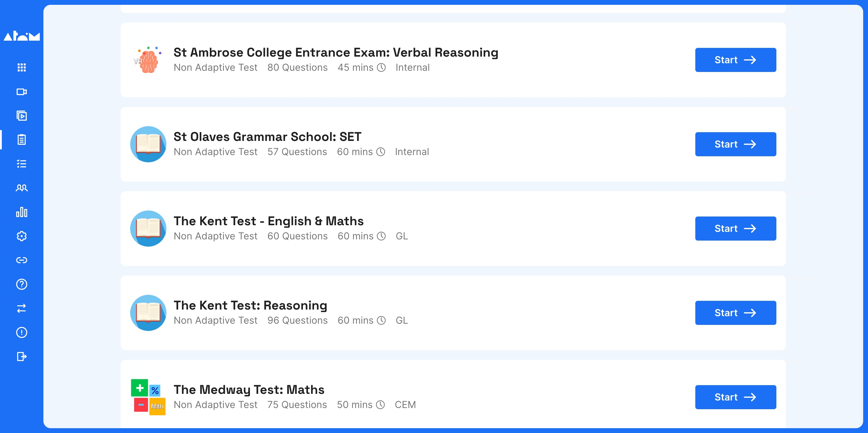Start The Kent Test: Reasoning
The height and width of the screenshot is (433, 868).
[x=736, y=313]
